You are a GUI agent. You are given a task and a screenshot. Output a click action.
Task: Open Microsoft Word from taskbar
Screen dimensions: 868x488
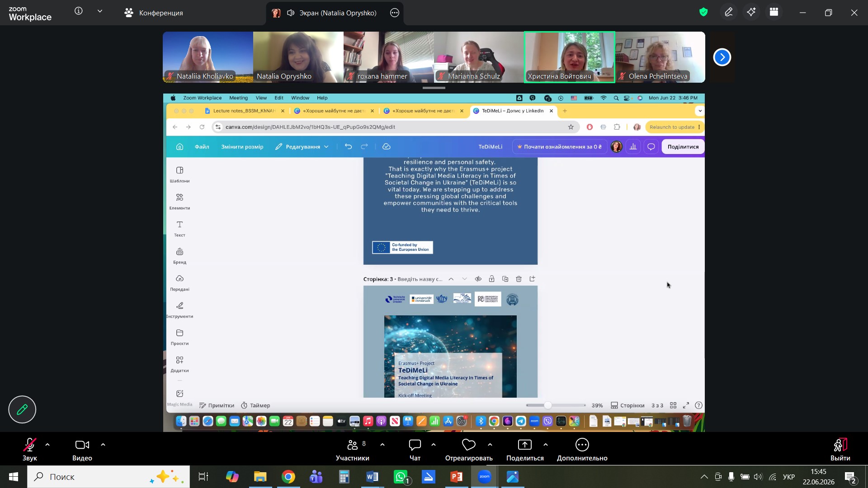click(x=373, y=477)
